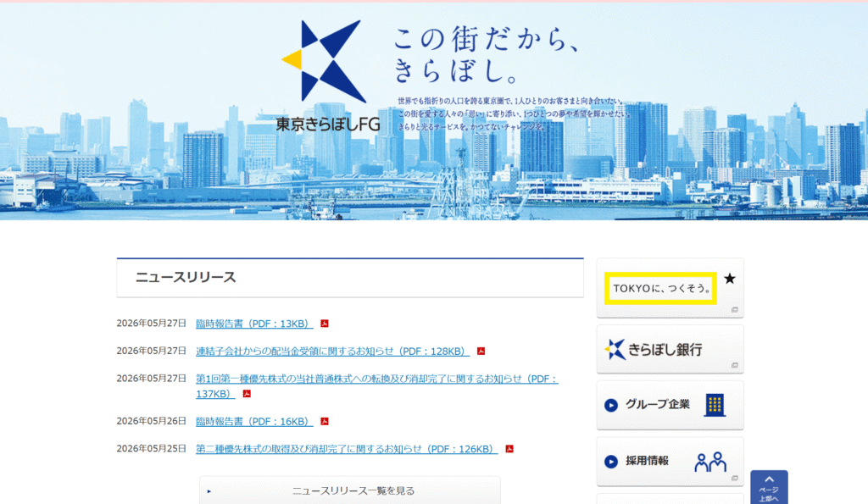
Task: Open 第二種優先株式の取得及び消却完了 notice link
Action: 347,449
